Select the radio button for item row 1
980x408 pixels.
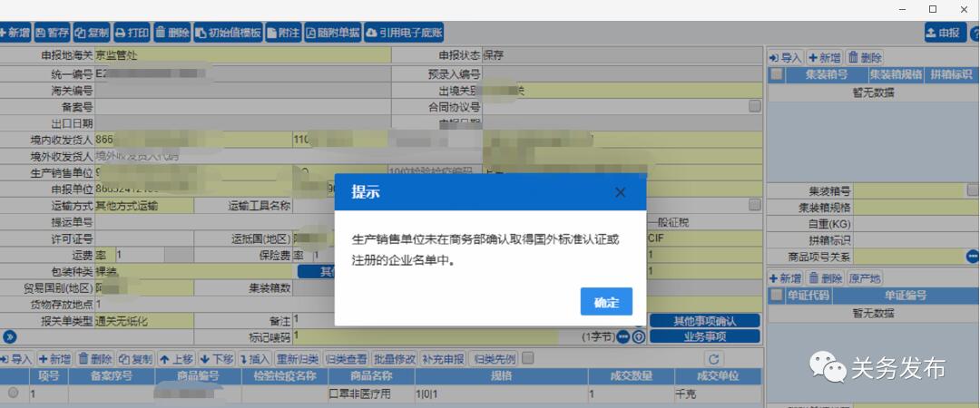point(13,393)
